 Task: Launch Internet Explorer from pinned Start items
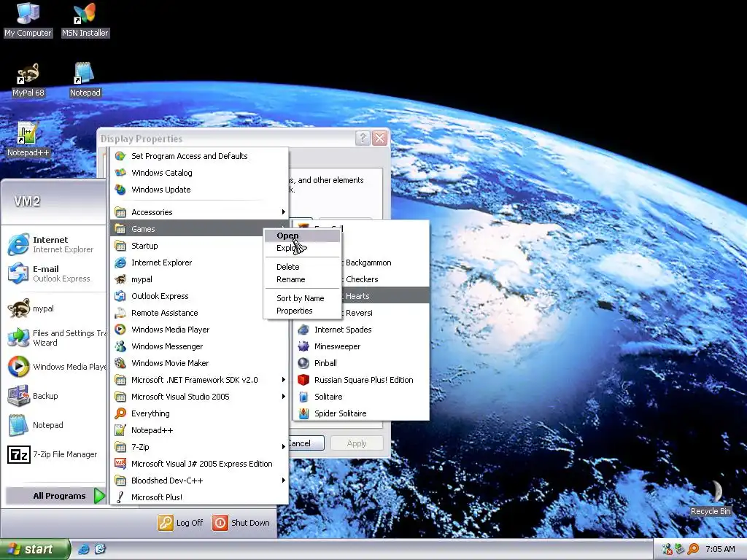(x=54, y=244)
